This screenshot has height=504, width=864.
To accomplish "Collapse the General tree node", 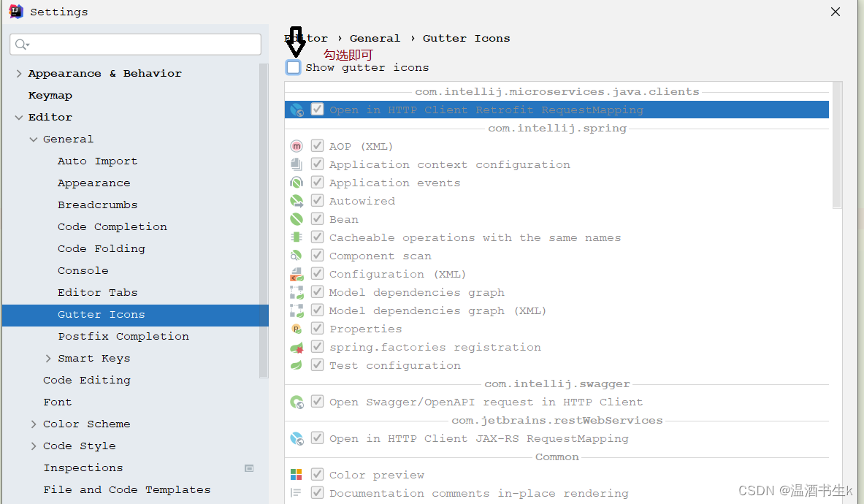I will [34, 140].
